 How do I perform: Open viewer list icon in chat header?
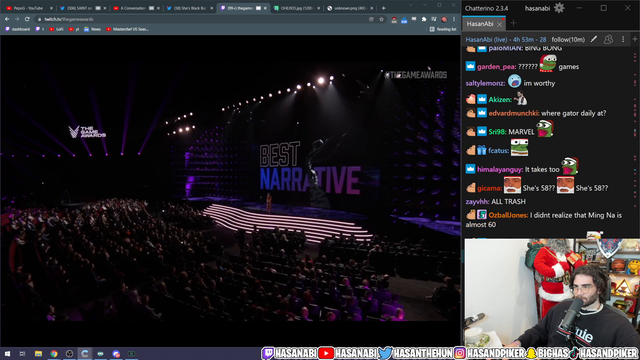(608, 39)
